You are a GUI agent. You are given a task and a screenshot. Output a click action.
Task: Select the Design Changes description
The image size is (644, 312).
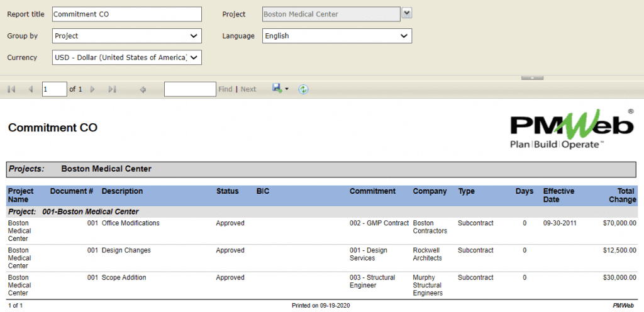point(126,250)
